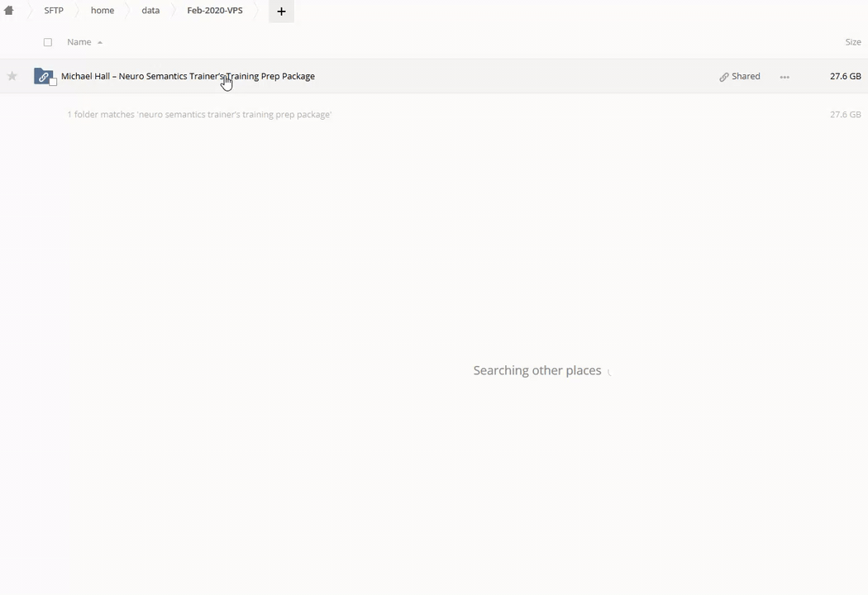Image resolution: width=868 pixels, height=595 pixels.
Task: Select the Feb-2020-VPS breadcrumb
Action: point(215,11)
